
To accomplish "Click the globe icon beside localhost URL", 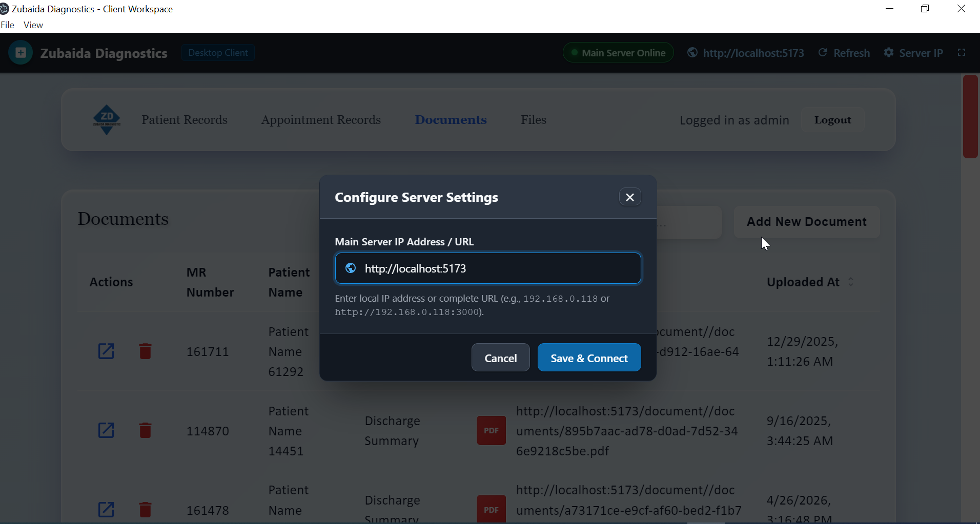I will point(692,52).
